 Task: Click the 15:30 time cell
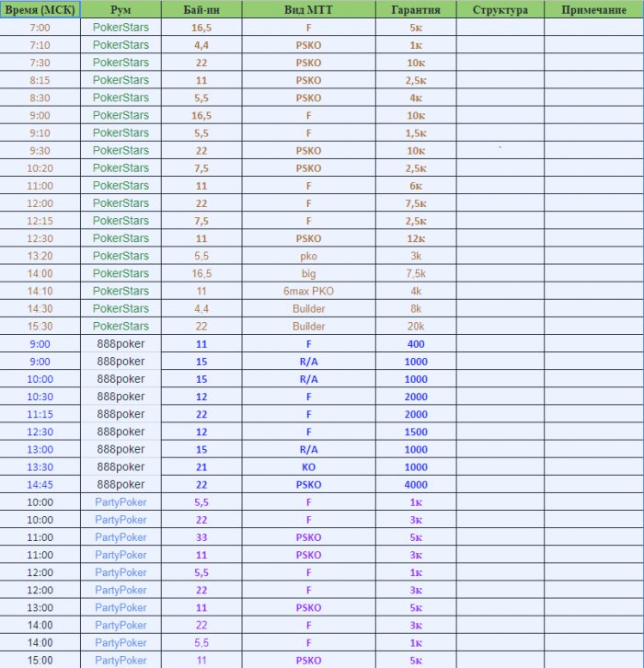pos(40,326)
